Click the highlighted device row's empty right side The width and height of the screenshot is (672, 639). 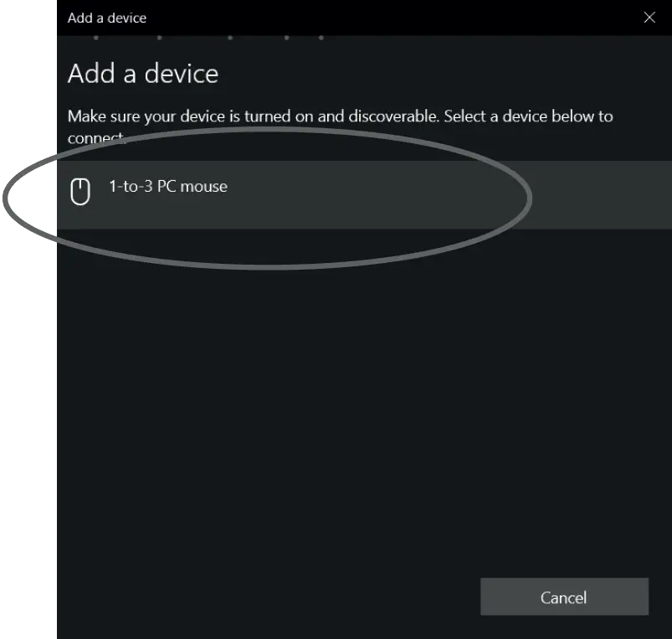pyautogui.click(x=600, y=194)
